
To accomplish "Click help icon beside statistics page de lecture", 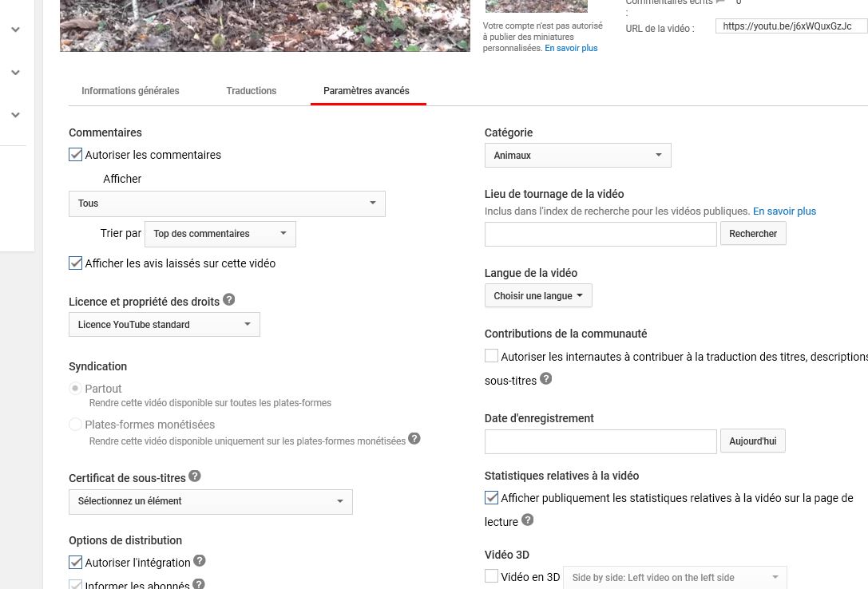I will click(527, 520).
